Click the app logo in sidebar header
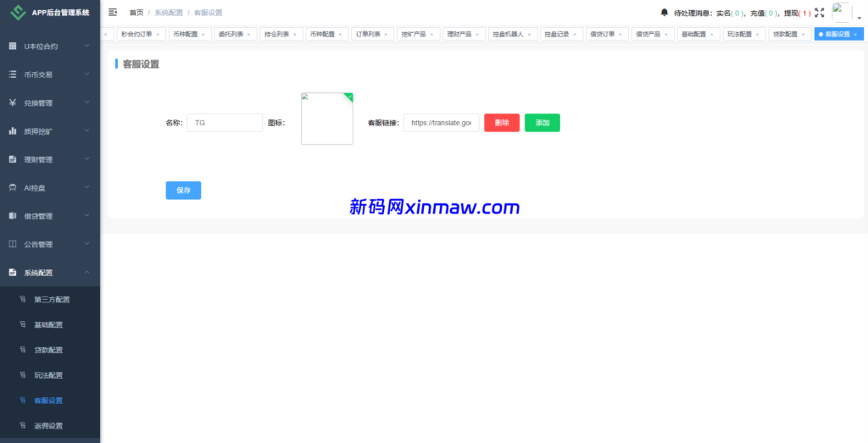Viewport: 868px width, 443px height. pyautogui.click(x=19, y=12)
